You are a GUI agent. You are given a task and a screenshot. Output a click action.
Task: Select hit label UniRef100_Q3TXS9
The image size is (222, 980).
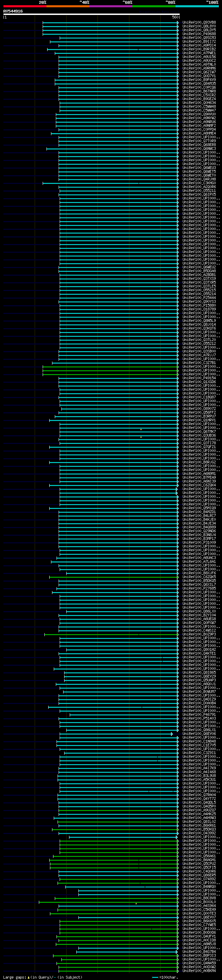pyautogui.click(x=199, y=278)
